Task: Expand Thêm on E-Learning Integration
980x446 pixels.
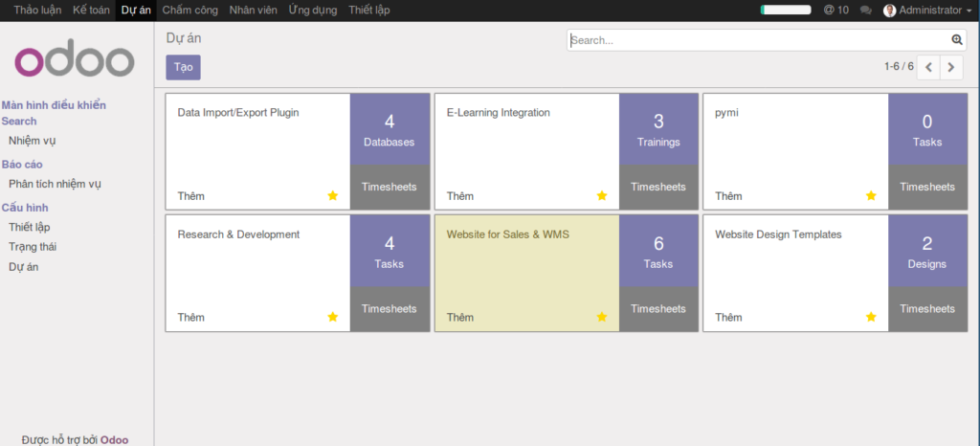Action: tap(460, 196)
